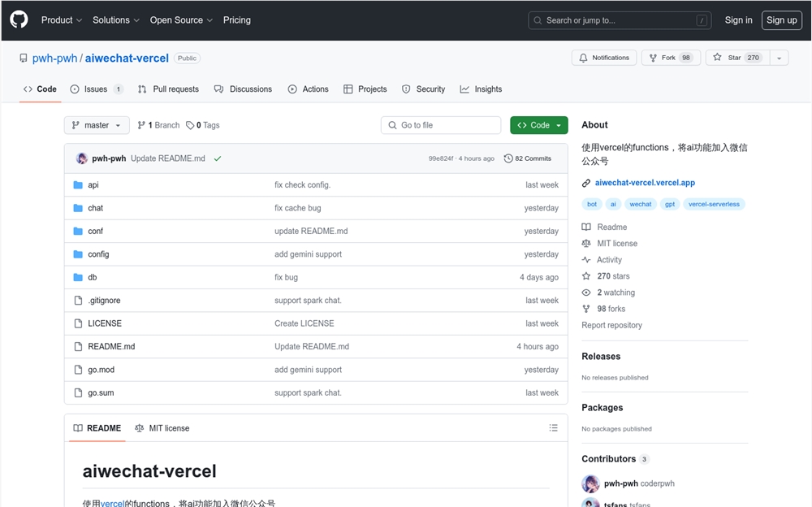Screen dimensions: 812x507
Task: Open the api folder
Action: (x=93, y=184)
